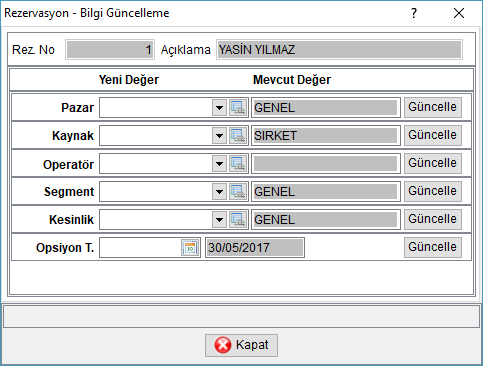Click the Rez. No label
Screen dimensions: 483x366
click(33, 50)
